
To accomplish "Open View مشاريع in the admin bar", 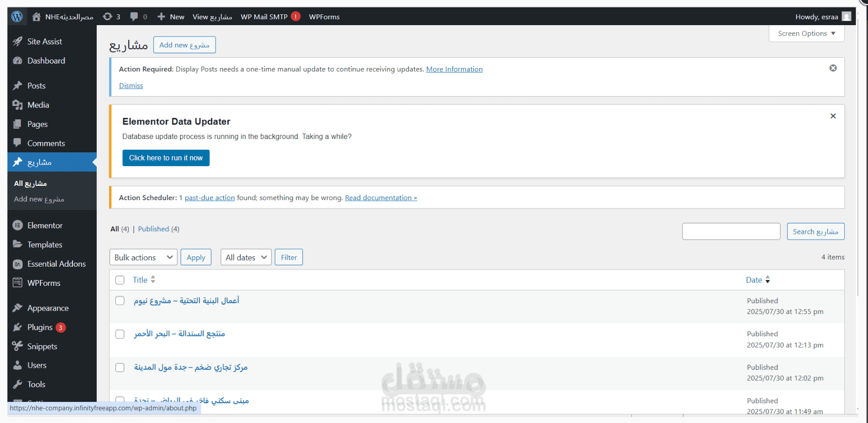I will (x=212, y=17).
